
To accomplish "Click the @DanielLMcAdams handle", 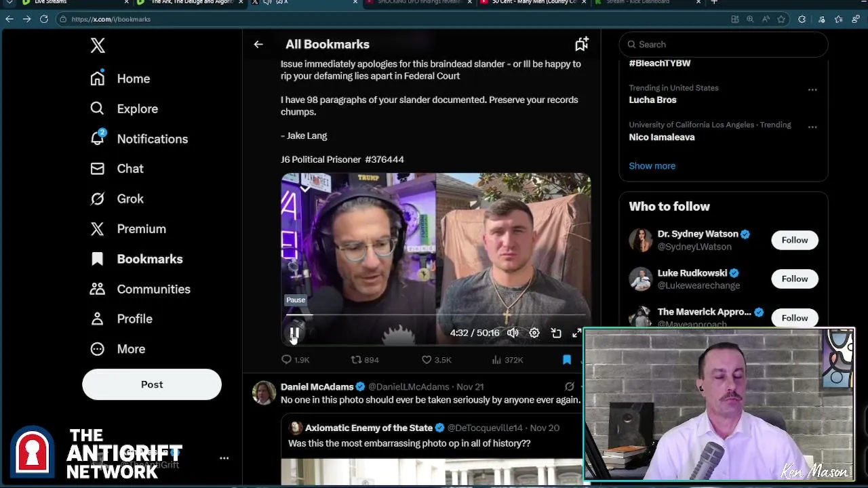I will pos(408,387).
